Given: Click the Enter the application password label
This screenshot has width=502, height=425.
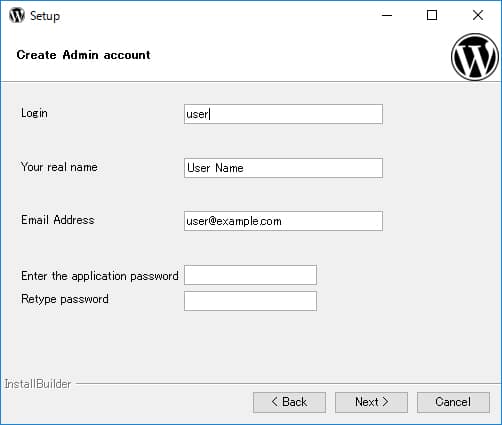Looking at the screenshot, I should tap(100, 276).
